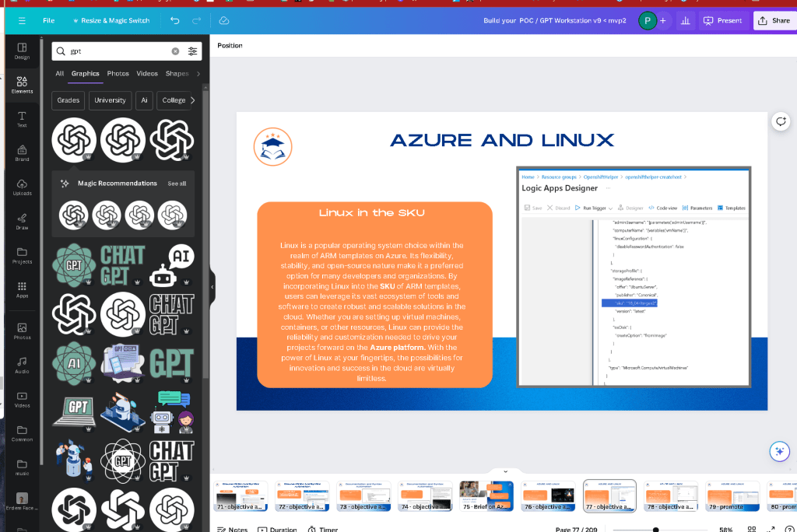Image resolution: width=797 pixels, height=532 pixels.
Task: Switch to the Shapes tab
Action: point(177,74)
